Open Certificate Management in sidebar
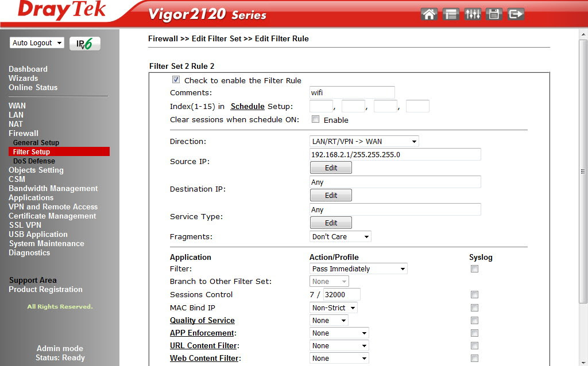This screenshot has width=588, height=366. pyautogui.click(x=52, y=216)
